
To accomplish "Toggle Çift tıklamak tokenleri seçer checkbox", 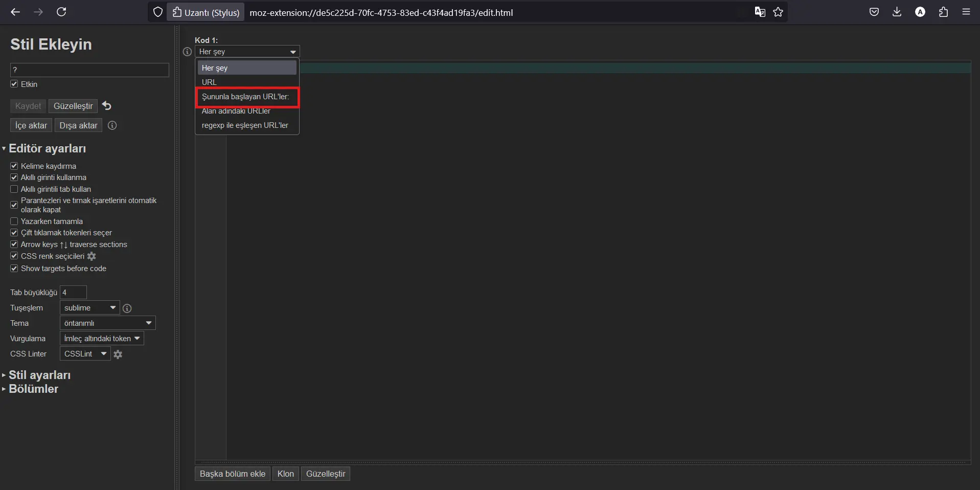I will (x=14, y=233).
